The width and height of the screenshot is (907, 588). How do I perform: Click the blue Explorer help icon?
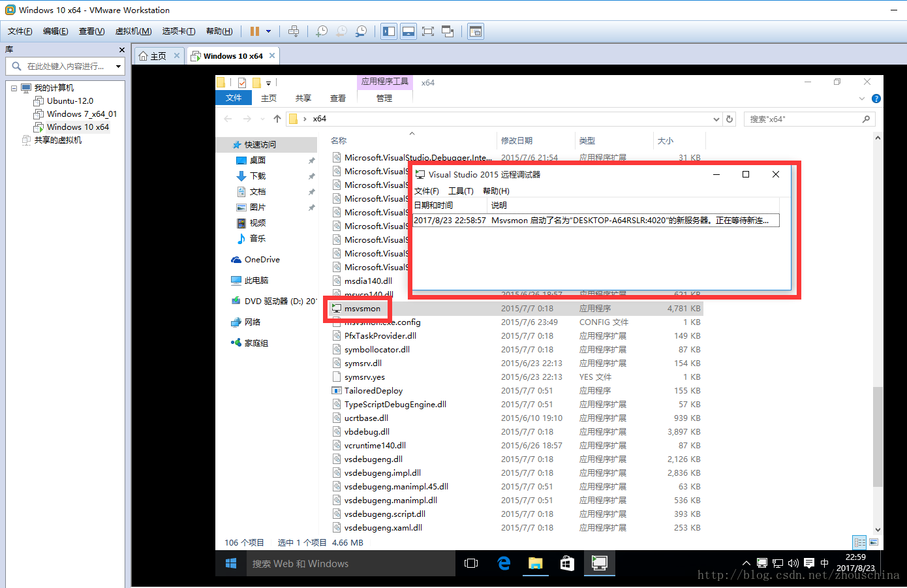876,99
